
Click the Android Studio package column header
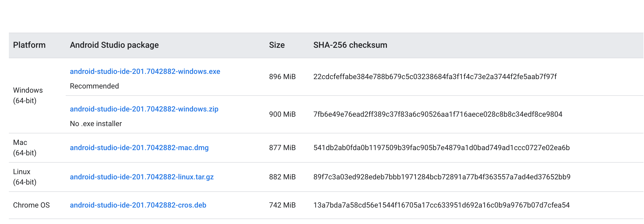114,45
